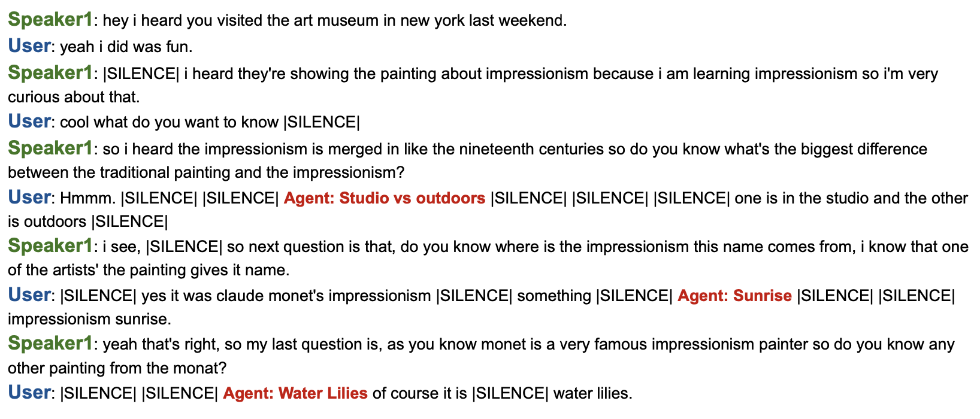980x419 pixels.
Task: Click the red "Agent: Sunrise" text
Action: [734, 296]
